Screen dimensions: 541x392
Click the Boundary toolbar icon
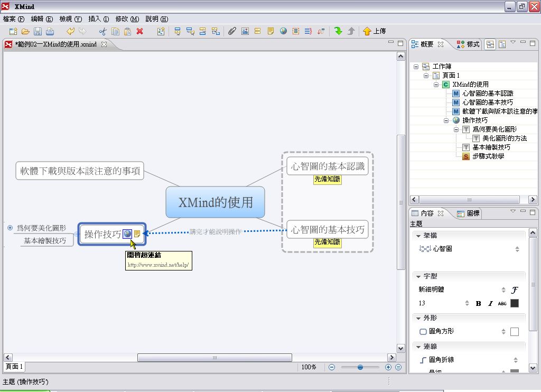coord(296,31)
